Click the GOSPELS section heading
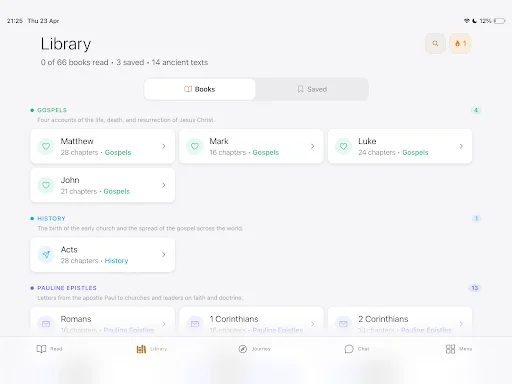Image resolution: width=512 pixels, height=384 pixels. pyautogui.click(x=52, y=110)
